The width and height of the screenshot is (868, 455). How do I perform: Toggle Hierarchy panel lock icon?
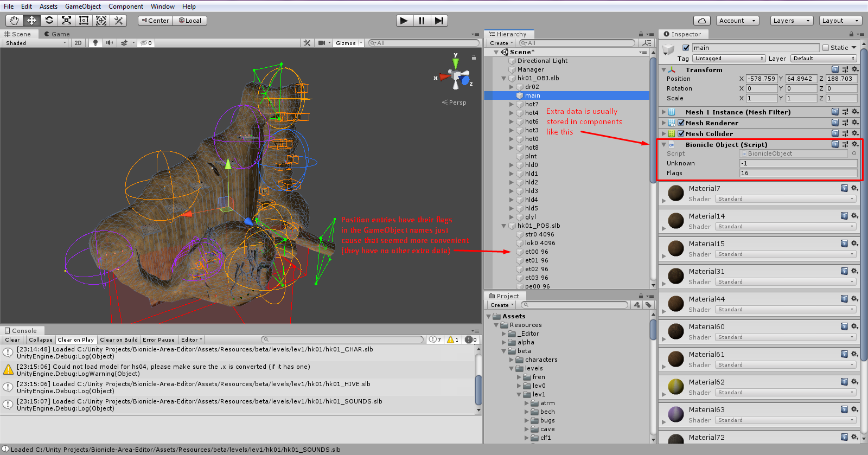pos(641,34)
